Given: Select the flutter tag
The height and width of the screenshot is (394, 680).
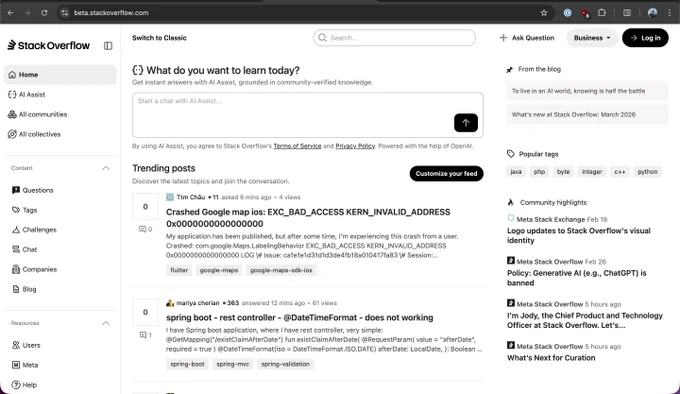Looking at the screenshot, I should click(x=179, y=270).
